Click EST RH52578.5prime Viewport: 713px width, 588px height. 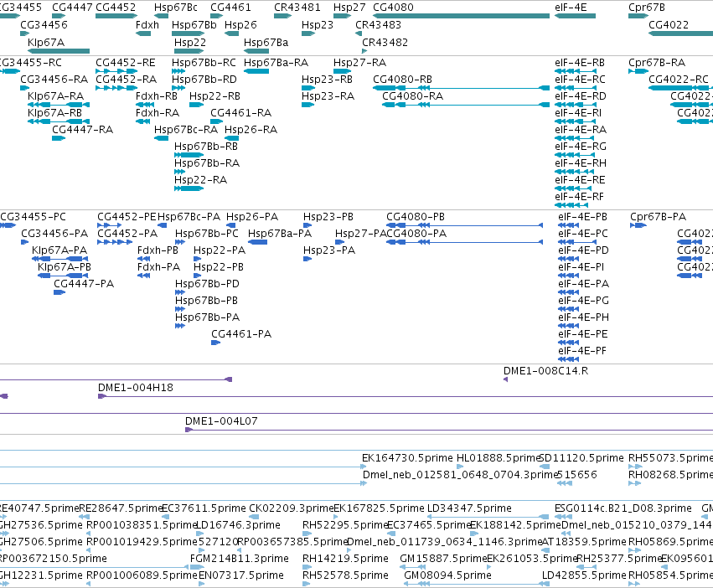(x=345, y=575)
